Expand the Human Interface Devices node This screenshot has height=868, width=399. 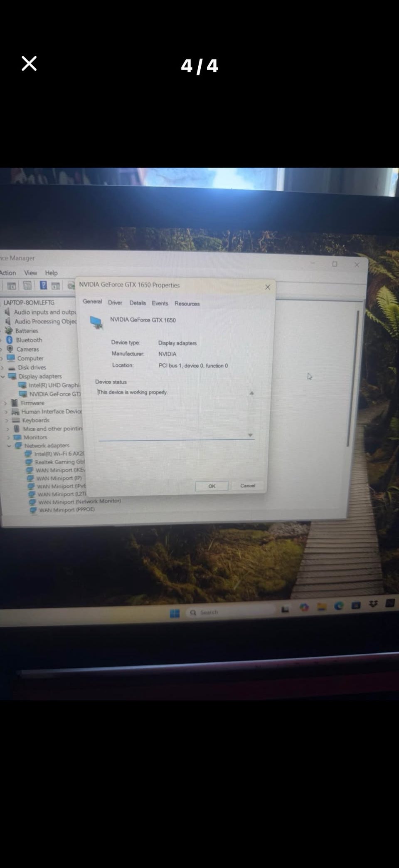[6, 412]
